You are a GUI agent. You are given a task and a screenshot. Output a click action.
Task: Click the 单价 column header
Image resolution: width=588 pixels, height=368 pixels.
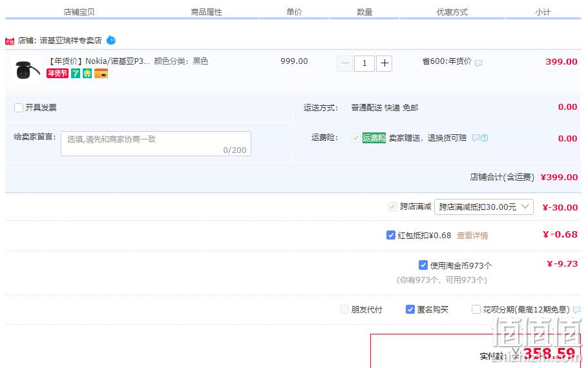coord(294,12)
